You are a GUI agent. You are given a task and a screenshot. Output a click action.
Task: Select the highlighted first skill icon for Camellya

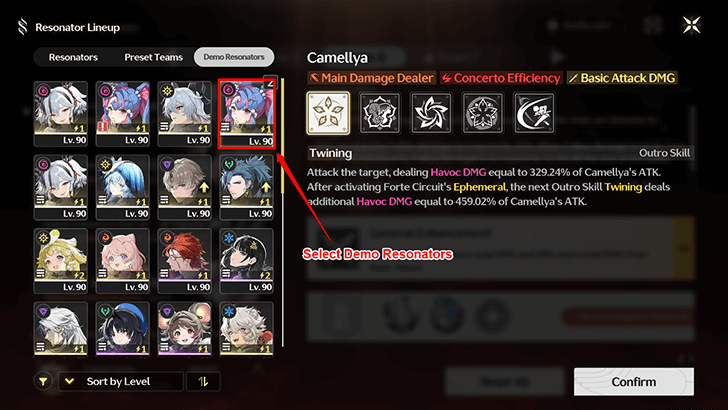pos(328,113)
